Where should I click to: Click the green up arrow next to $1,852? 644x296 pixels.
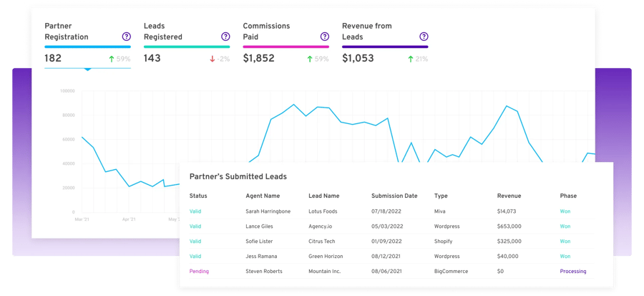310,59
